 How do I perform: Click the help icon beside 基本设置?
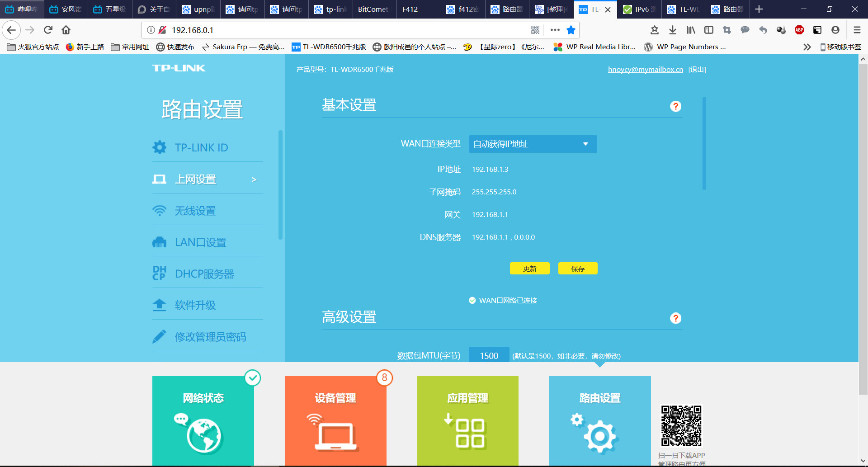click(x=675, y=106)
